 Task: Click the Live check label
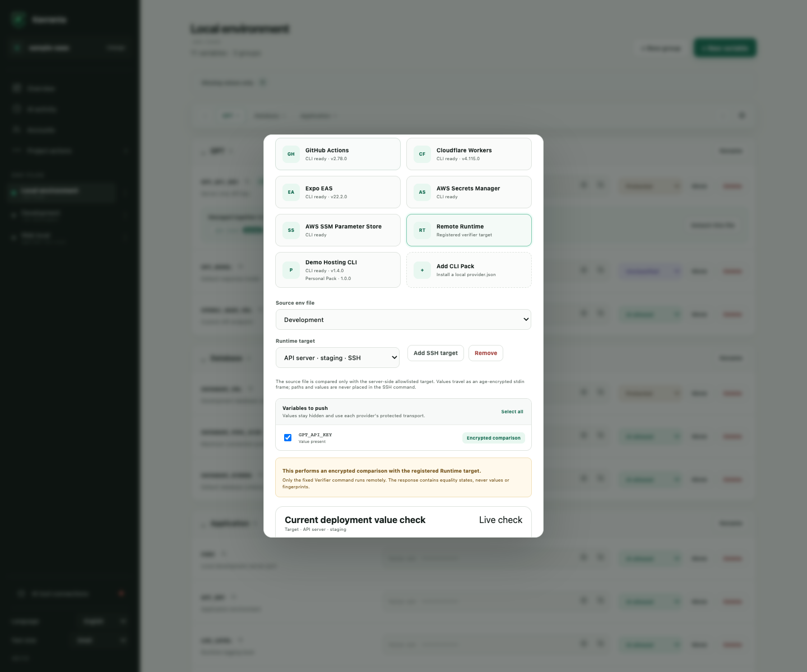(500, 520)
